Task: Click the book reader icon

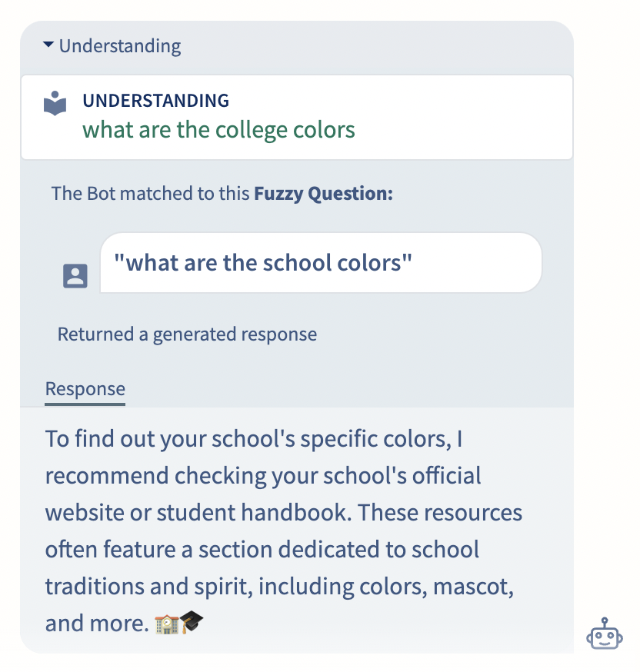Action: pos(55,104)
